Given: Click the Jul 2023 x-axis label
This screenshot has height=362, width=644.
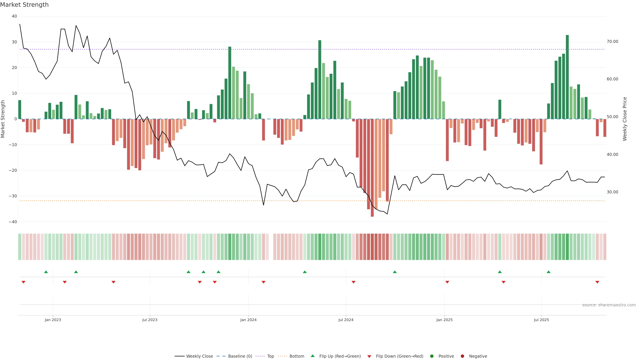Looking at the screenshot, I should pos(150,320).
